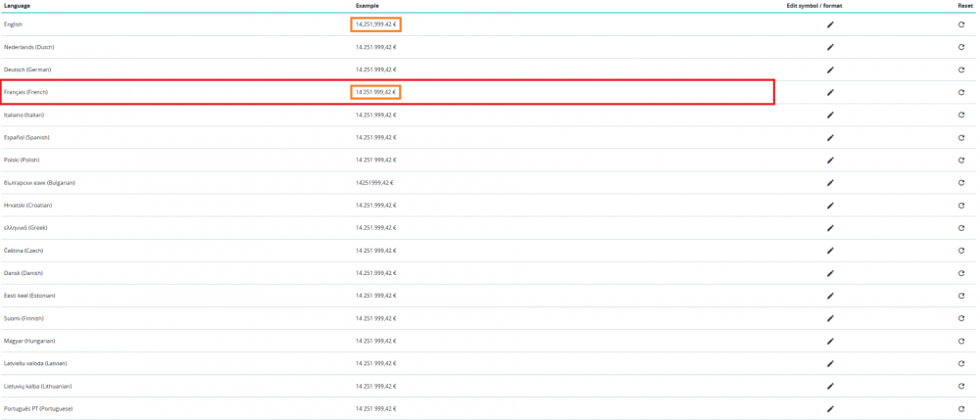This screenshot has width=980, height=420.
Task: Edit Hrvatski (Croatian) format
Action: [830, 206]
